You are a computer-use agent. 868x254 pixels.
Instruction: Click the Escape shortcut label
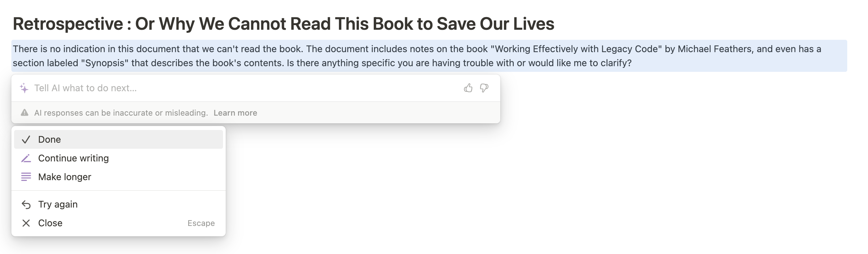tap(201, 223)
